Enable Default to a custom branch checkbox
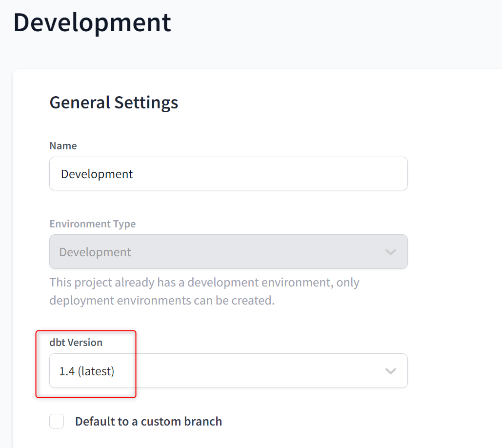The image size is (502, 448). 57,421
